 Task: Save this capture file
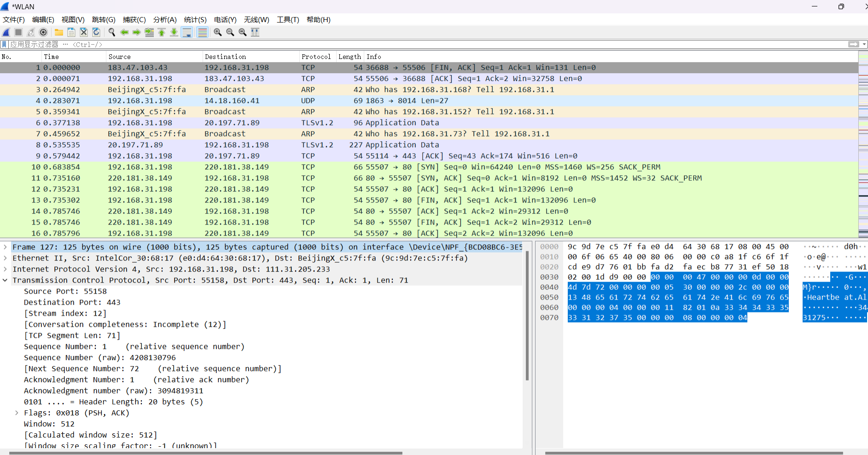tap(71, 32)
